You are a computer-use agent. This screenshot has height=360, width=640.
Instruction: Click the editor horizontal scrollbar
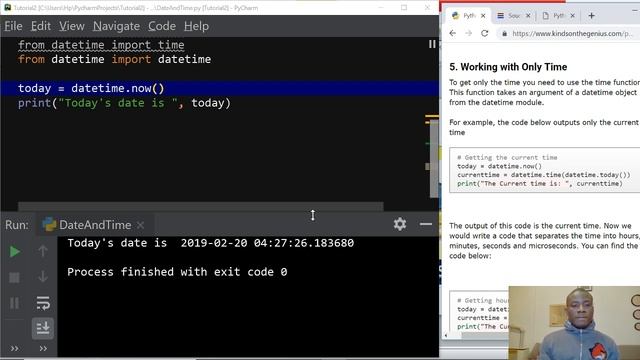point(200,206)
